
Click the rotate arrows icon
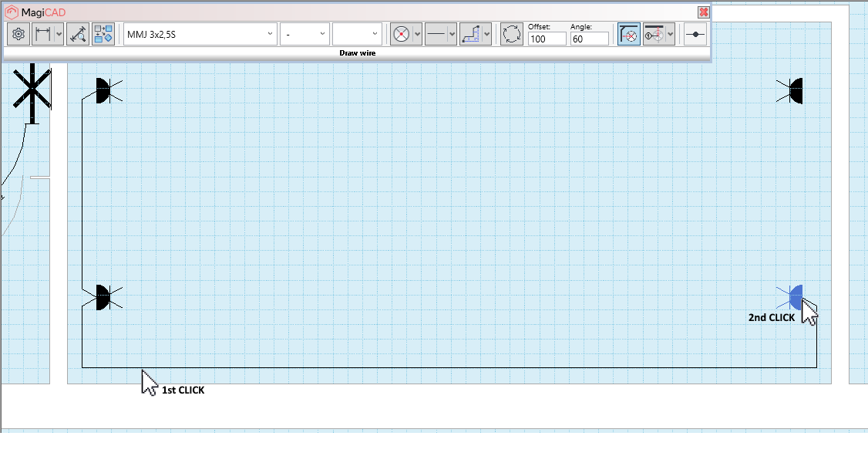coord(511,34)
